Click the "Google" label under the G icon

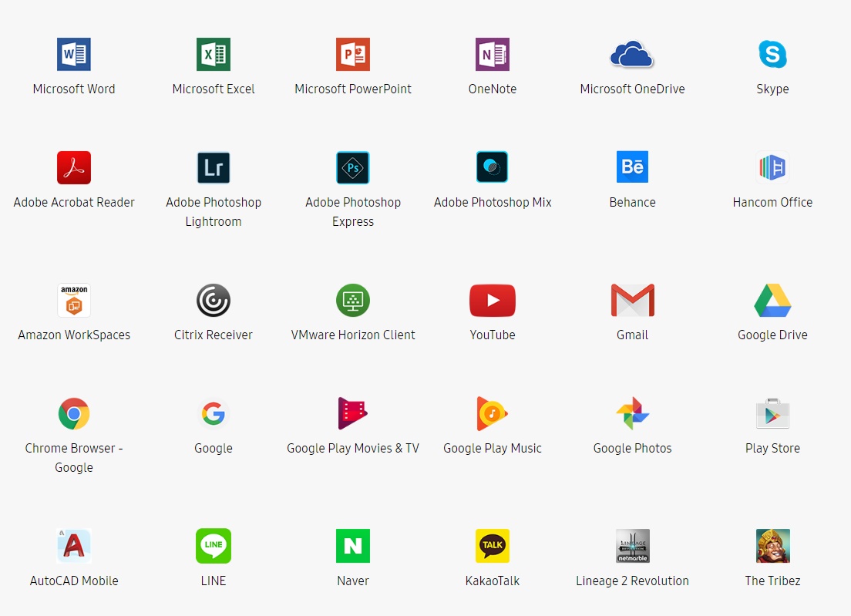[214, 449]
